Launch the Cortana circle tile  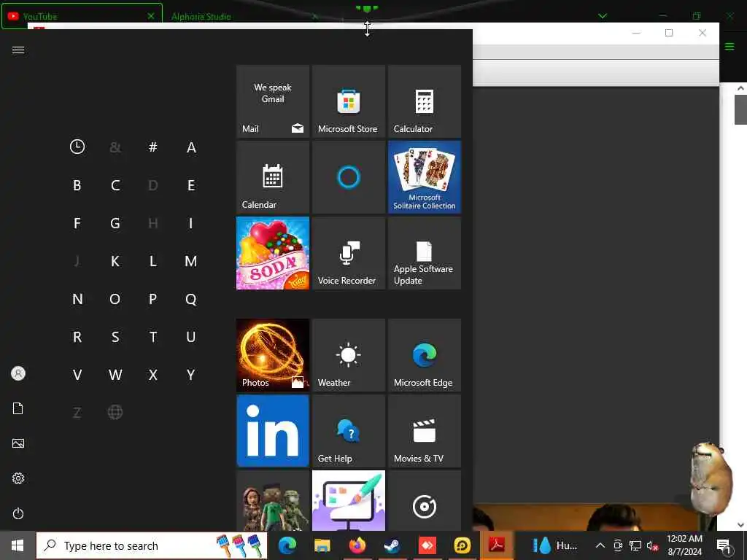[348, 177]
